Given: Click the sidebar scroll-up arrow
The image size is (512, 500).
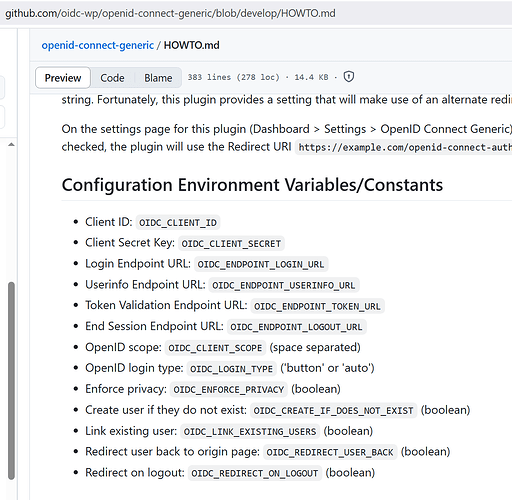Looking at the screenshot, I should click(x=11, y=145).
